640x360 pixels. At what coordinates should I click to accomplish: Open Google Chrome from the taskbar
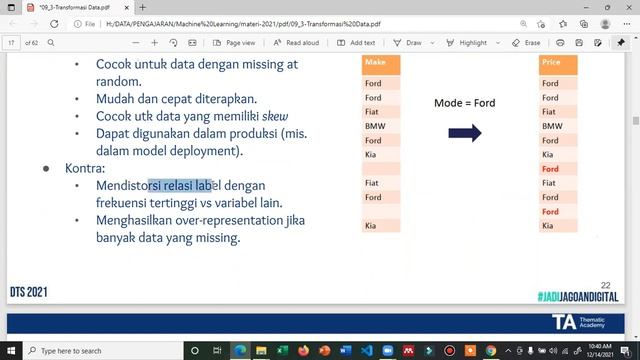pos(491,351)
